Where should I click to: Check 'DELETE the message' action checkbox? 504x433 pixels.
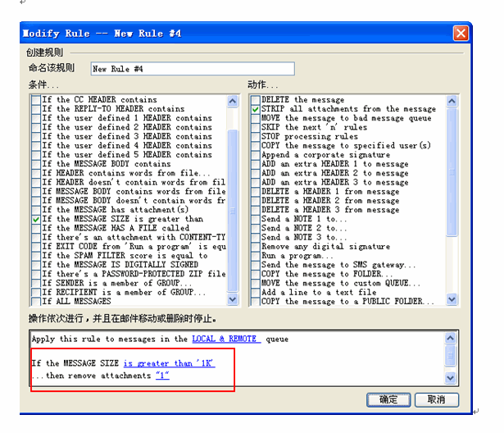(x=256, y=100)
